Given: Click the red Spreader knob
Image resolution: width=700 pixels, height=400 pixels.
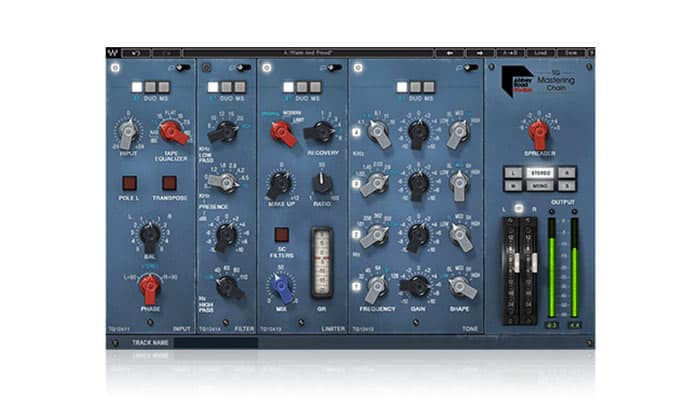Looking at the screenshot, I should click(539, 133).
